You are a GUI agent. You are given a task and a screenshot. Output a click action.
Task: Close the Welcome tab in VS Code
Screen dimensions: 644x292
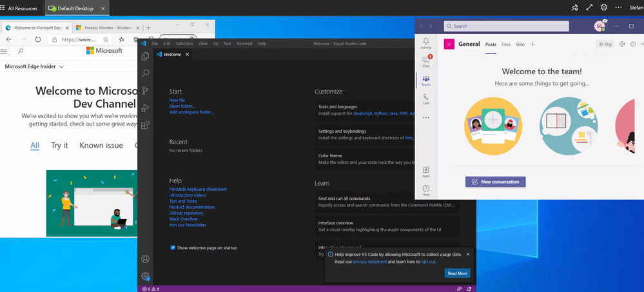(x=188, y=54)
